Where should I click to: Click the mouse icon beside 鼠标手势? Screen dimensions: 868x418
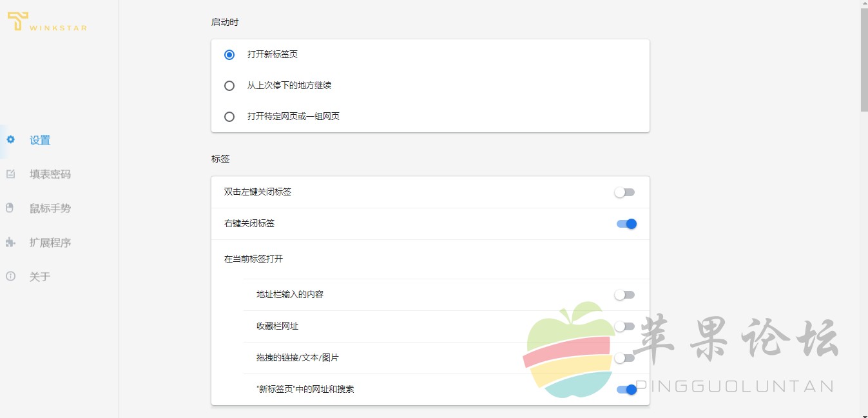10,208
